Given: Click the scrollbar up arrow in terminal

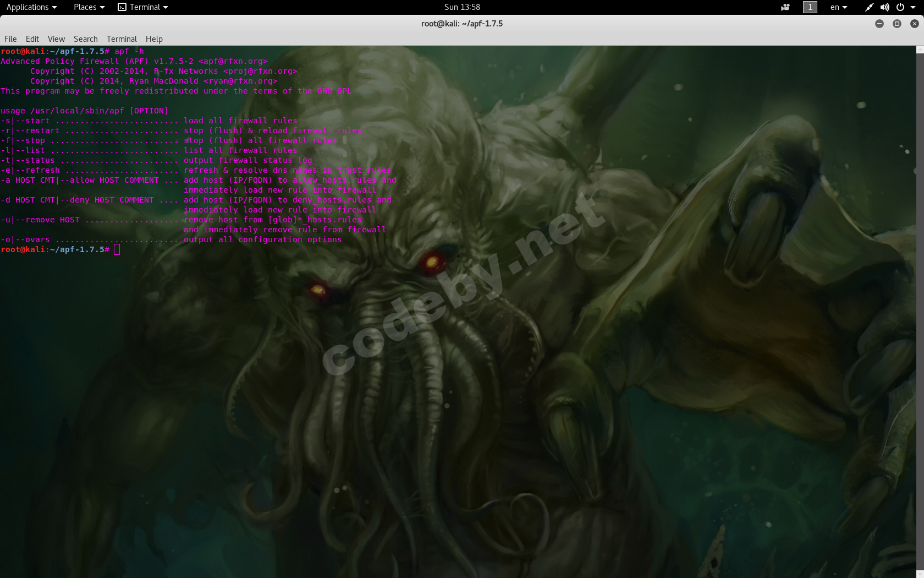Looking at the screenshot, I should point(920,50).
